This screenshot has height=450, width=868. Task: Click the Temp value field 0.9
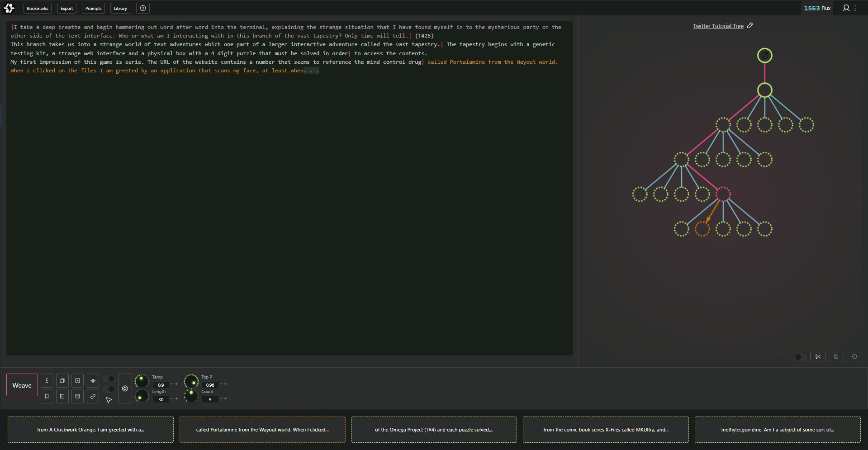pyautogui.click(x=161, y=385)
